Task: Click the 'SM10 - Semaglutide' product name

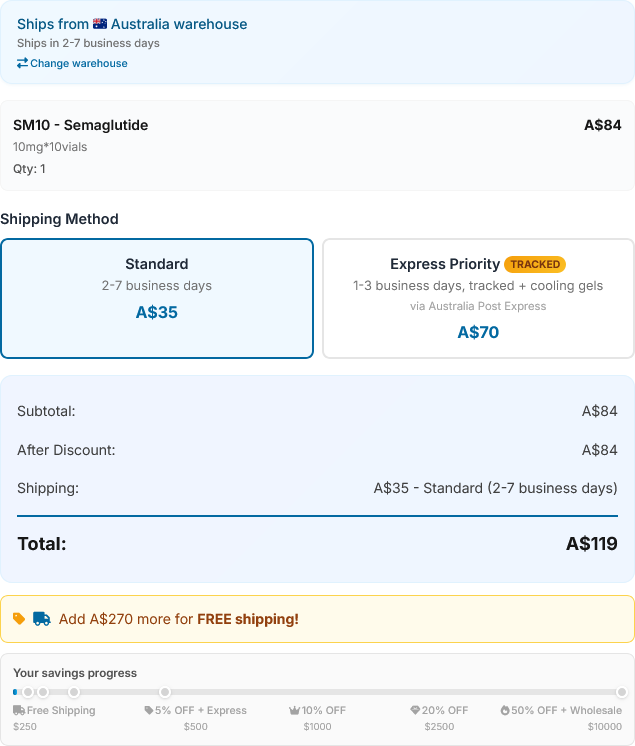Action: point(80,125)
